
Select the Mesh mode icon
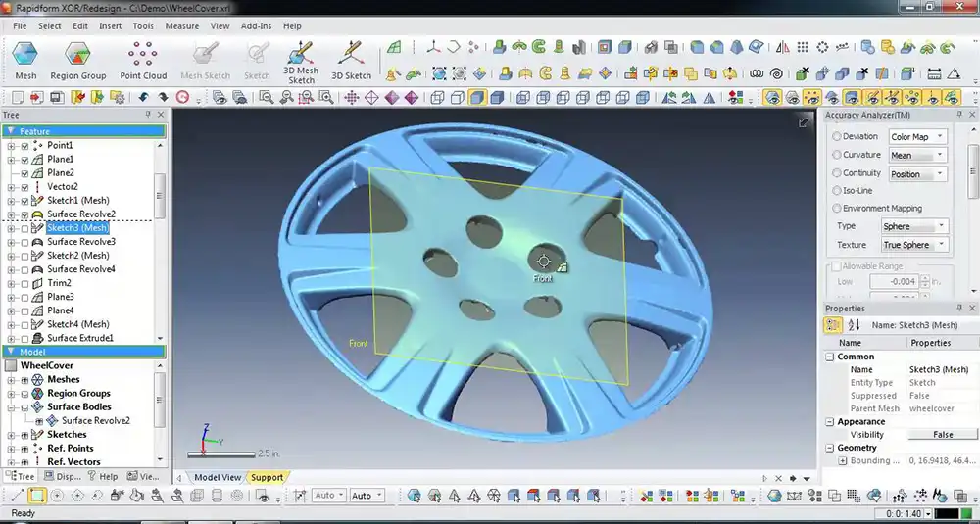[x=25, y=61]
